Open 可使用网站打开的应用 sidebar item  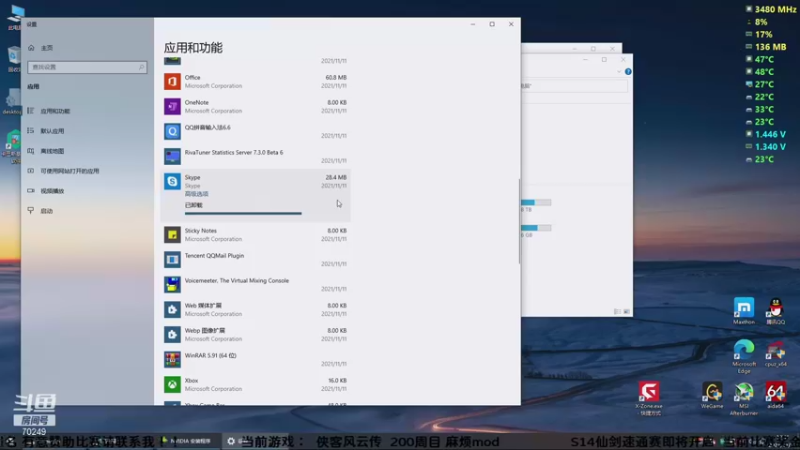coord(69,171)
